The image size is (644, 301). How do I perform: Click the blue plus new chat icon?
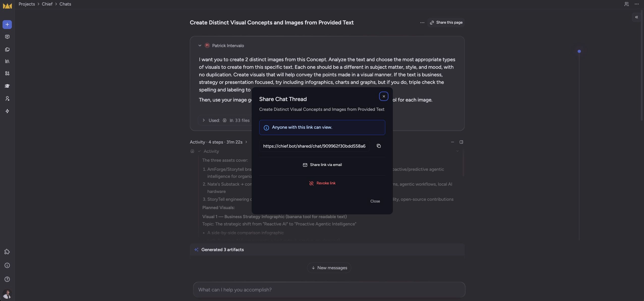click(x=7, y=24)
